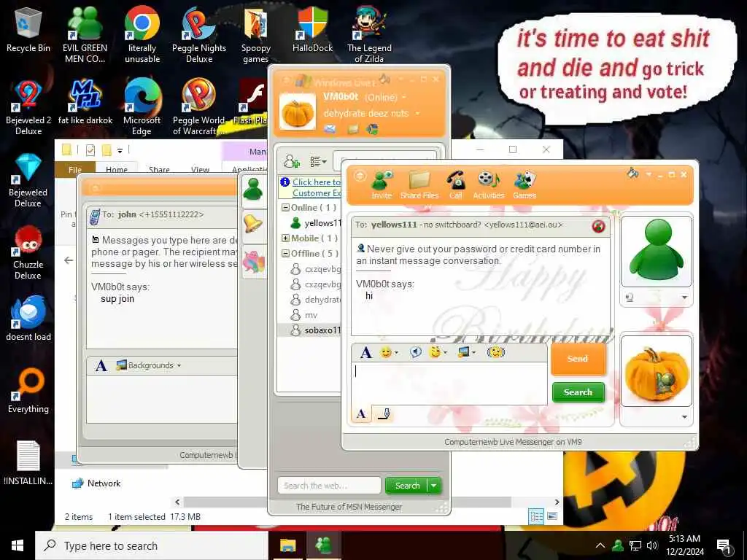This screenshot has height=560, width=747.
Task: Open the Online status dropdown next to VM0b0t
Action: tap(404, 97)
